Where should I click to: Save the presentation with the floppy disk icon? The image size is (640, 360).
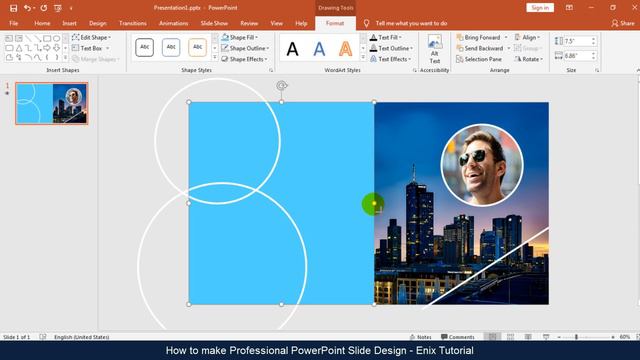click(x=13, y=8)
